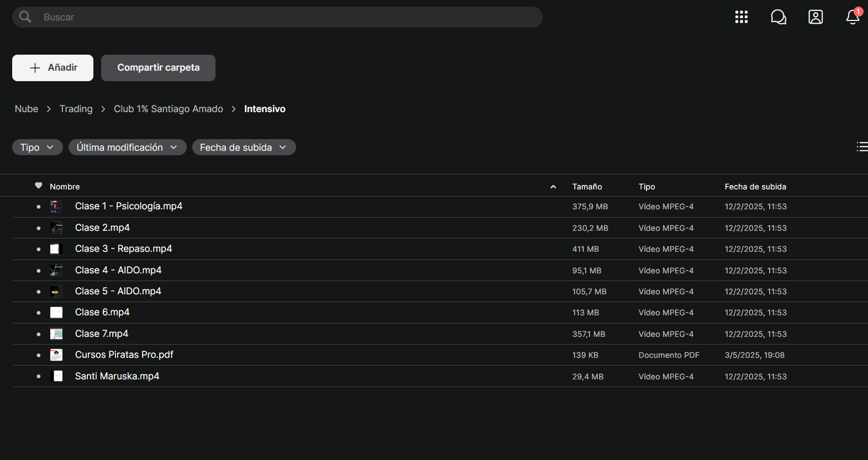Toggle favorite dot for Santi Maruska.mp4
Image resolution: width=868 pixels, height=460 pixels.
point(39,377)
